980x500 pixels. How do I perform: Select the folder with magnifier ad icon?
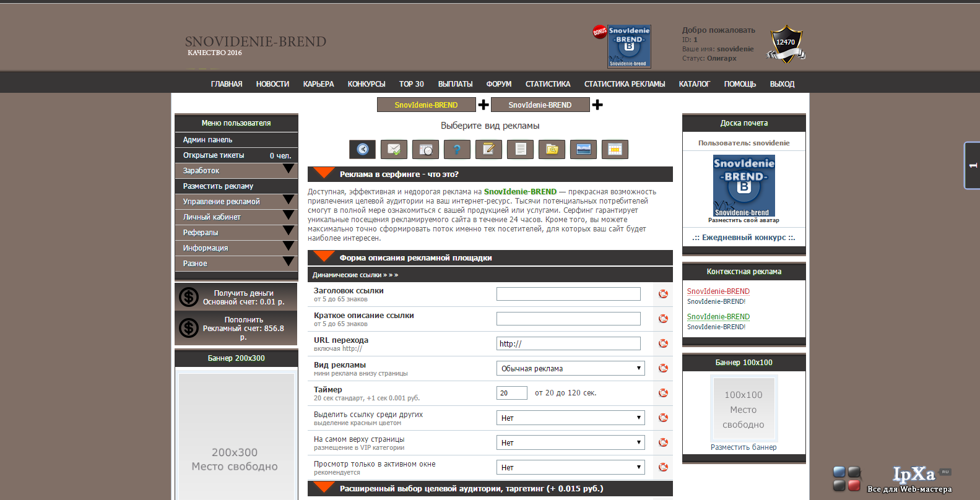552,149
